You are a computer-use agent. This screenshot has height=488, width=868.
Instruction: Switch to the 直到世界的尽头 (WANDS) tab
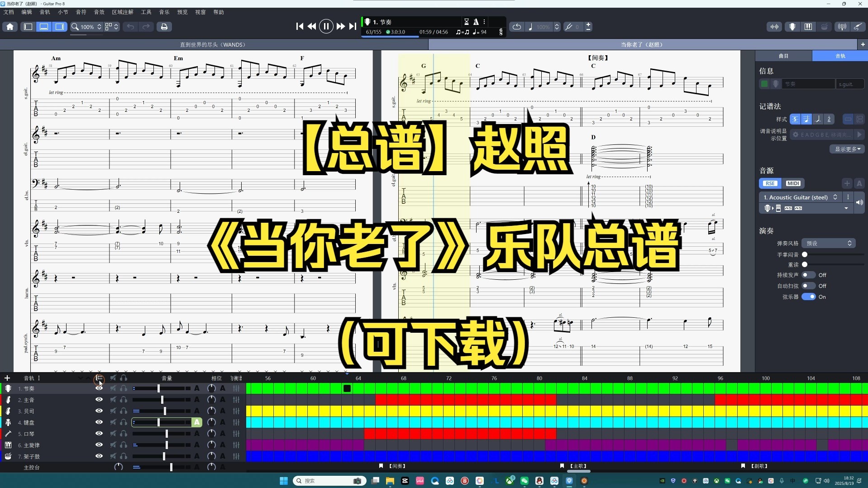213,44
